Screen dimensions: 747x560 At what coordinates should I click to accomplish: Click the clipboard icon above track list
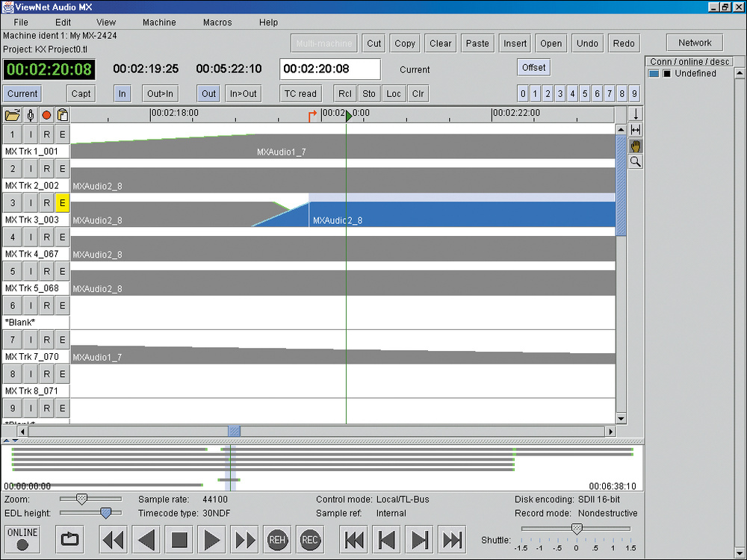click(x=63, y=115)
